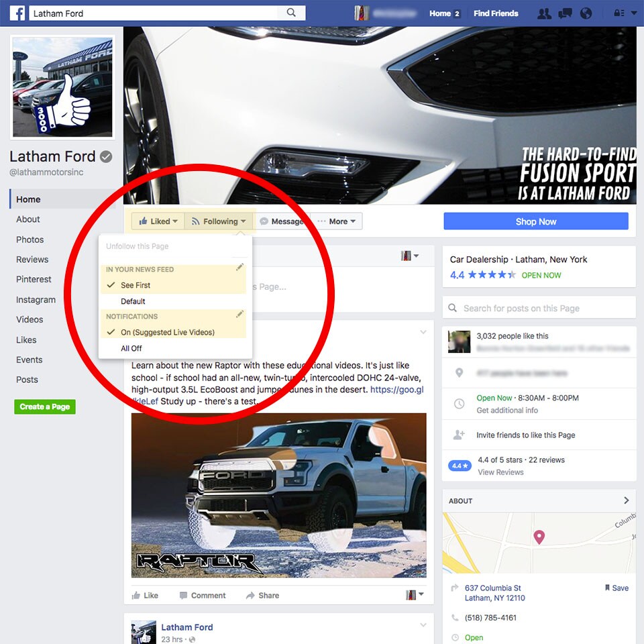Expand the About section chevron
This screenshot has height=644, width=644.
626,500
